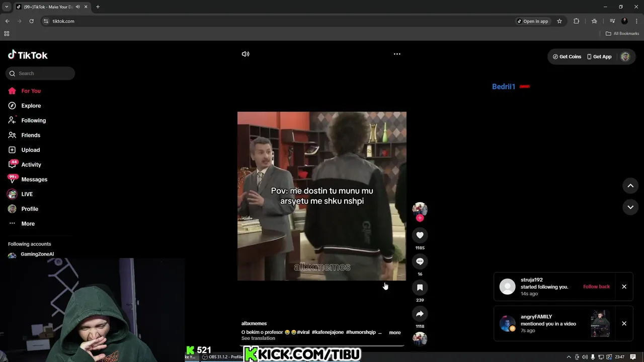Viewport: 644px width, 362px height.
Task: Go back in browser history
Action: pos(7,21)
